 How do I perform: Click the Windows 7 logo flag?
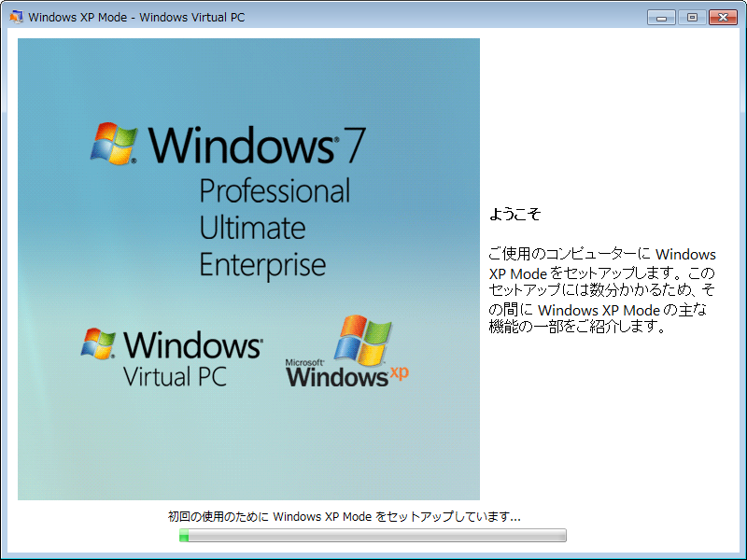[113, 144]
